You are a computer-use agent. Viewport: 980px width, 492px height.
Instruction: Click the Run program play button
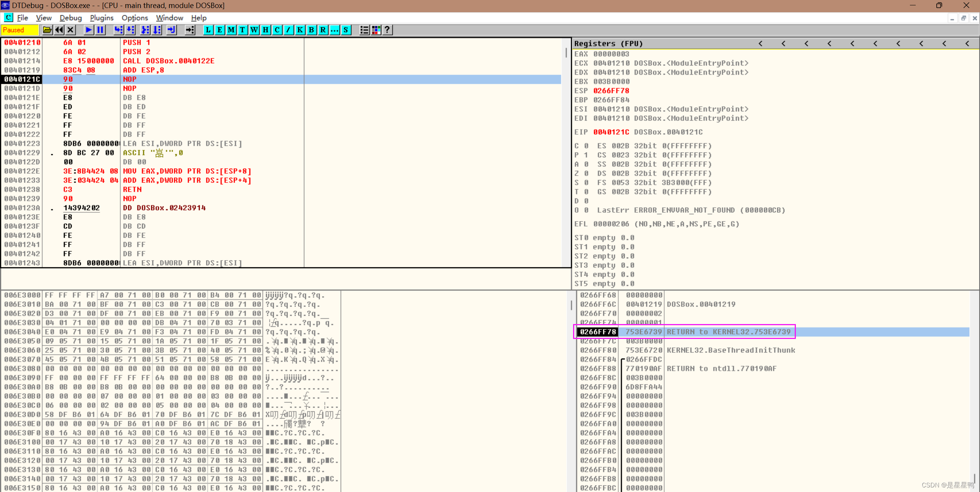(x=88, y=30)
